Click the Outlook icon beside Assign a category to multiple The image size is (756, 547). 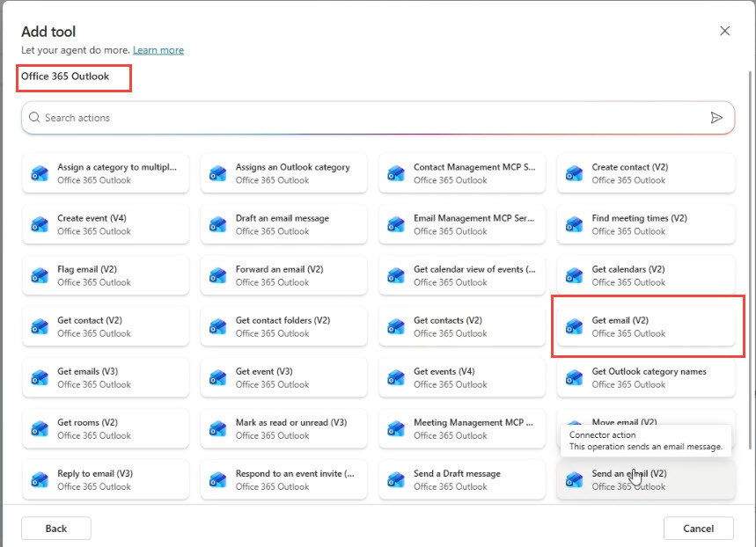[x=40, y=173]
